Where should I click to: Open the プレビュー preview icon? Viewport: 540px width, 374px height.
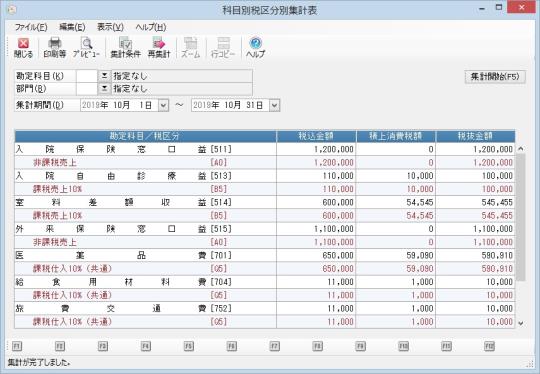86,47
